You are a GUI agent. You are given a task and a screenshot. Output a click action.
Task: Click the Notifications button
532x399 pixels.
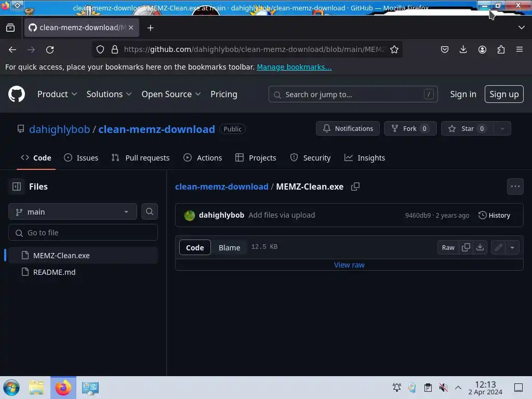pos(348,129)
